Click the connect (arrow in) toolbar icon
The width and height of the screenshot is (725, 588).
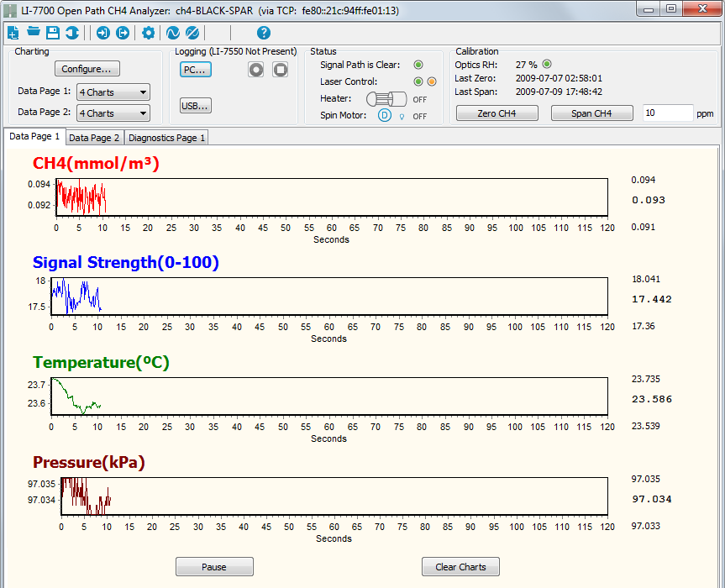(103, 33)
